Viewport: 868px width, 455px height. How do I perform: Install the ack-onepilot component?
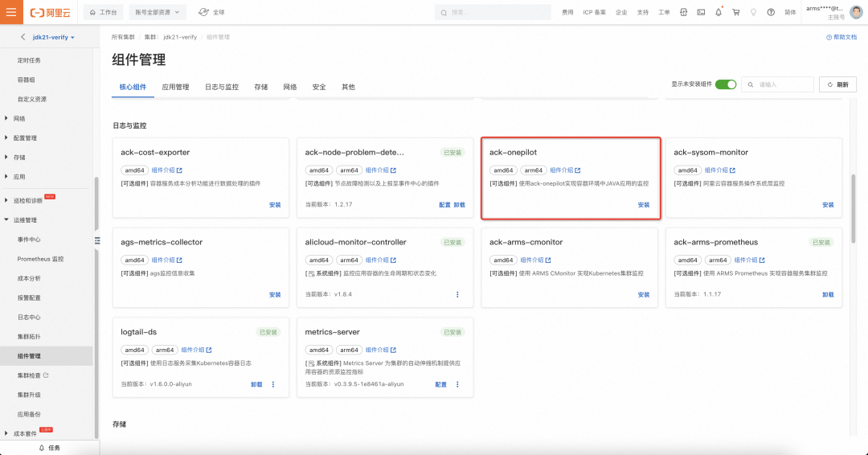click(x=643, y=205)
